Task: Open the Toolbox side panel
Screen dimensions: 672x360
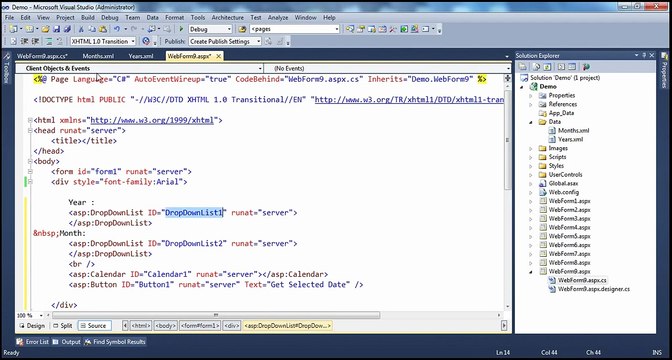Action: (x=6, y=69)
